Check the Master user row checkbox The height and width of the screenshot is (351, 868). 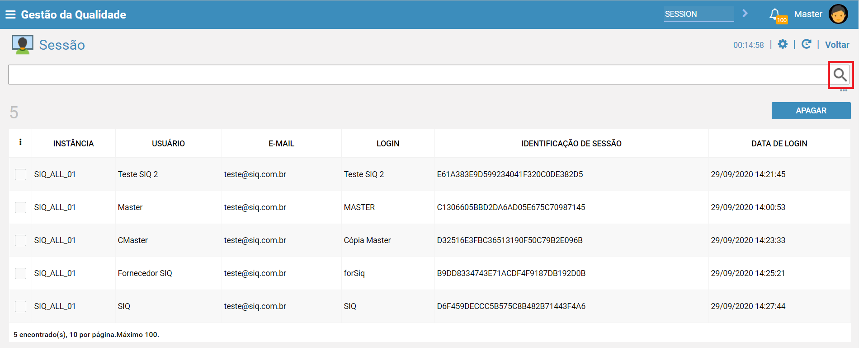[21, 207]
